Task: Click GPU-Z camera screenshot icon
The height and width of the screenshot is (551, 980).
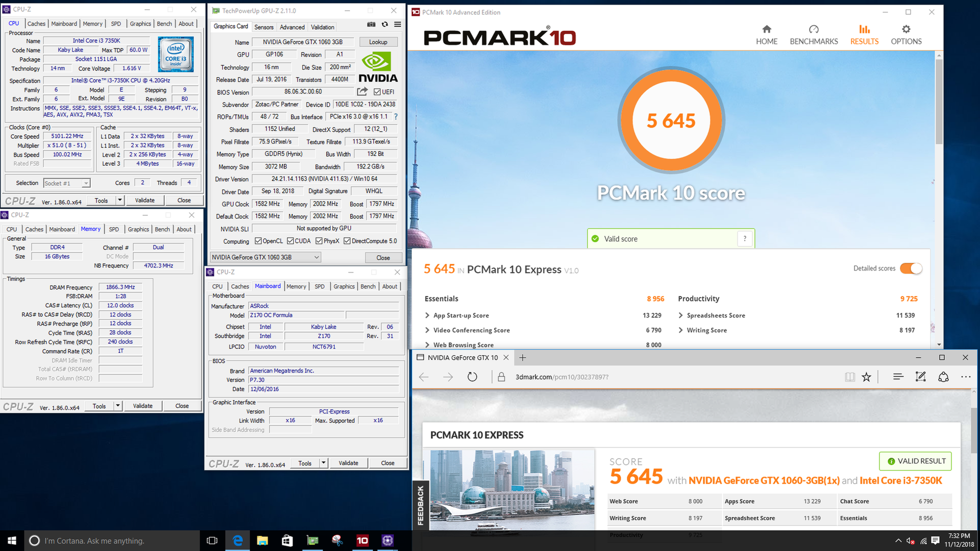Action: tap(371, 24)
